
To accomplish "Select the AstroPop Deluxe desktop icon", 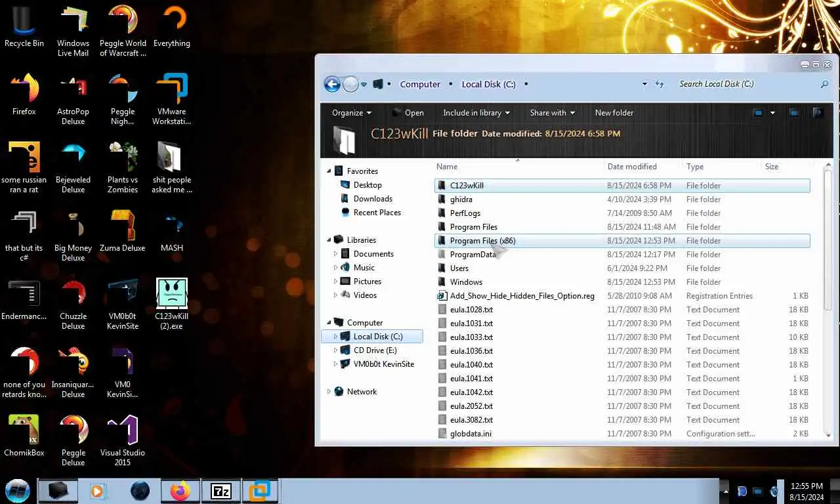I will [73, 100].
